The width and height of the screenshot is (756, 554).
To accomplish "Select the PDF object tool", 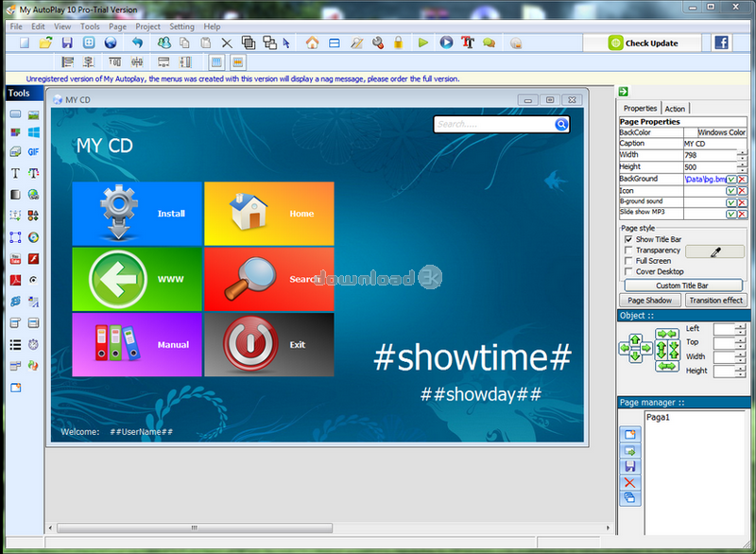I will [x=15, y=280].
